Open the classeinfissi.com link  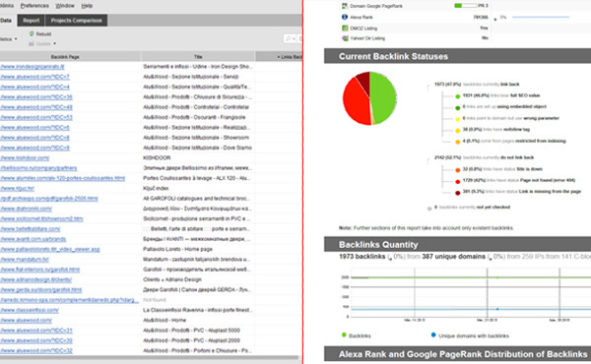click(x=30, y=310)
